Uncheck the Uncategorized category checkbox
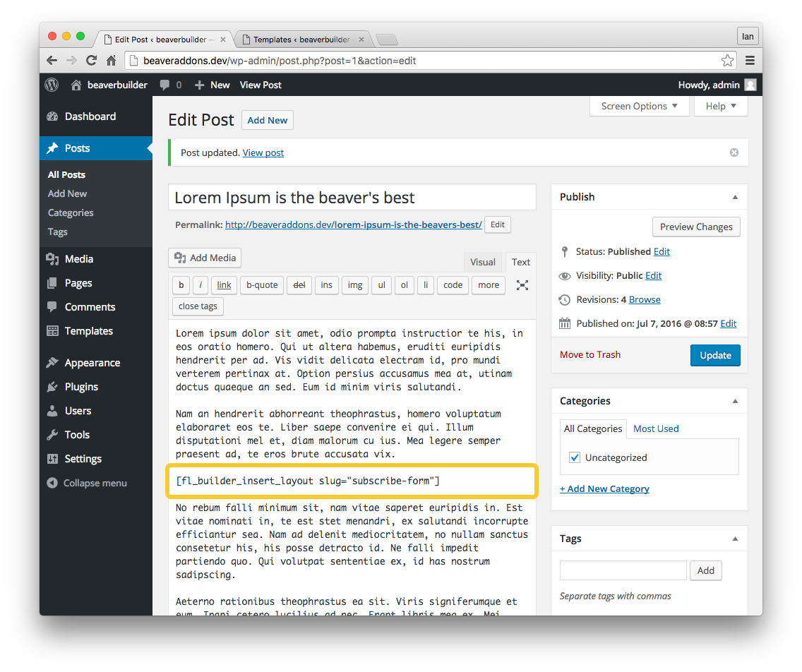 pos(575,457)
